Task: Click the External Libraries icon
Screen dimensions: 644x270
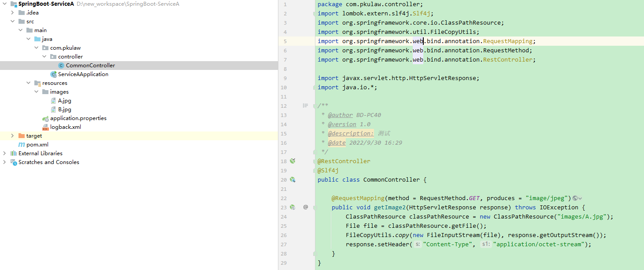Action: click(x=14, y=153)
